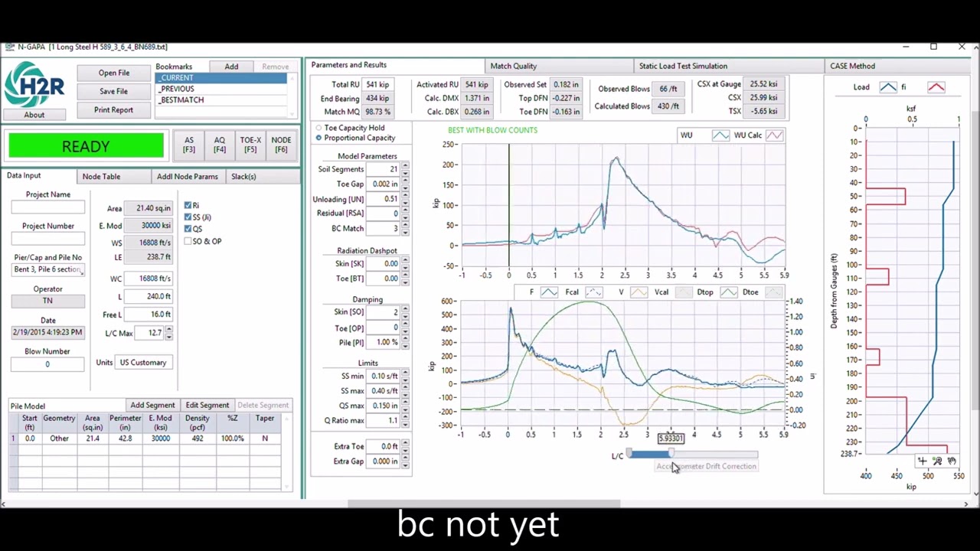This screenshot has height=551, width=980.
Task: Select the _BESTMATCH bookmark
Action: [221, 99]
